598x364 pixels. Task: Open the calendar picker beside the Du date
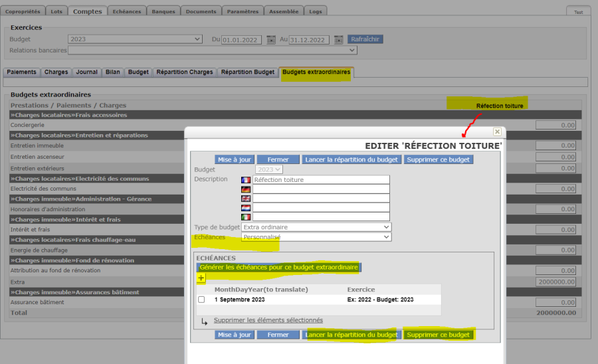[x=271, y=40]
